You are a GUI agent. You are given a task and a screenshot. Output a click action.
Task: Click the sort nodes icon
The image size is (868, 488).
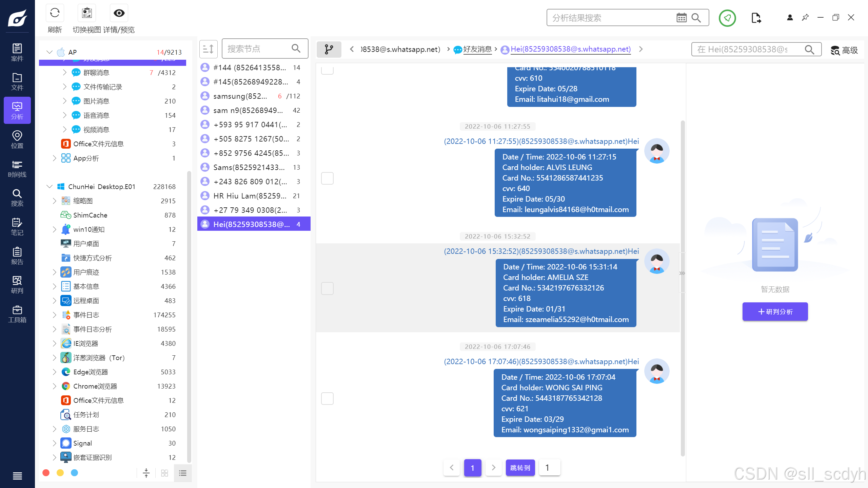tap(208, 49)
